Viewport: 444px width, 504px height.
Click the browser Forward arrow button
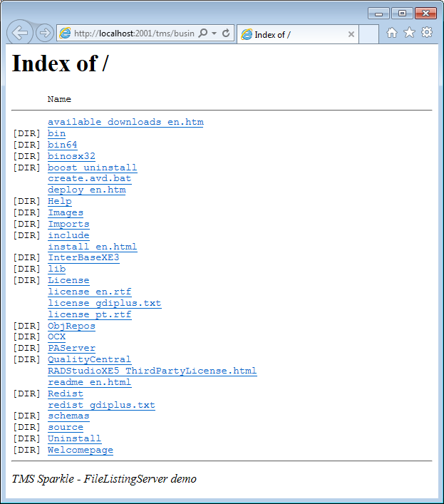[44, 33]
